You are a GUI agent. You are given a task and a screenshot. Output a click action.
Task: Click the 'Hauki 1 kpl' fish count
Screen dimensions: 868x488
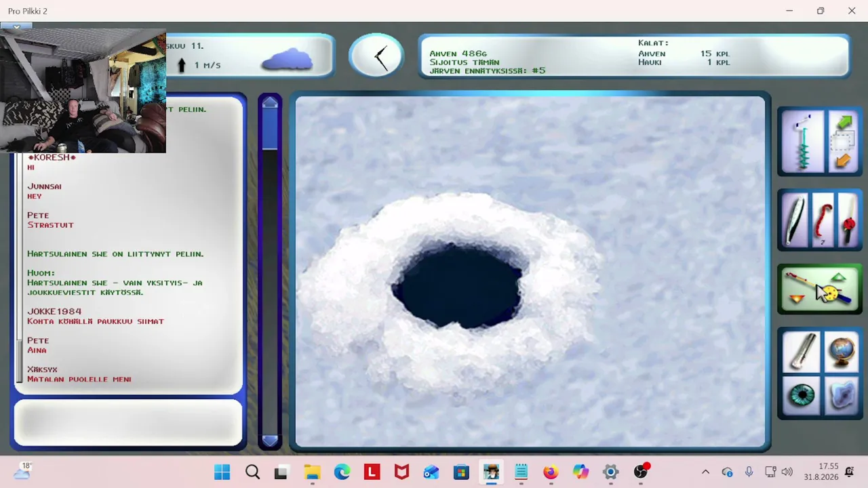click(684, 62)
